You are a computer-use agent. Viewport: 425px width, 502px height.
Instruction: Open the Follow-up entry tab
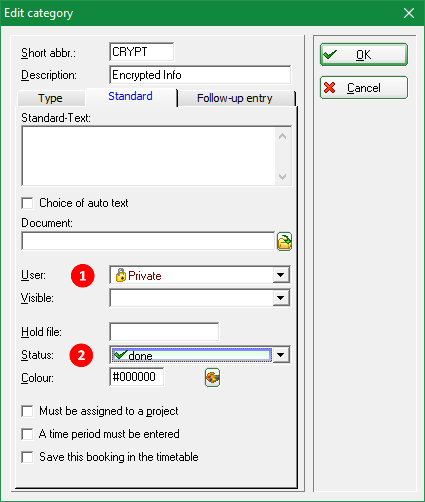235,98
